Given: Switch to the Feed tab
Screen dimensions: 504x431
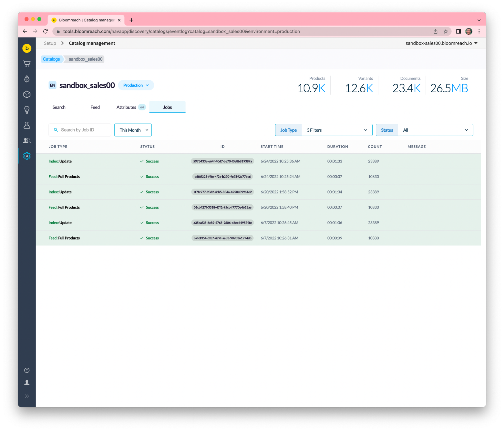Looking at the screenshot, I should pyautogui.click(x=95, y=107).
